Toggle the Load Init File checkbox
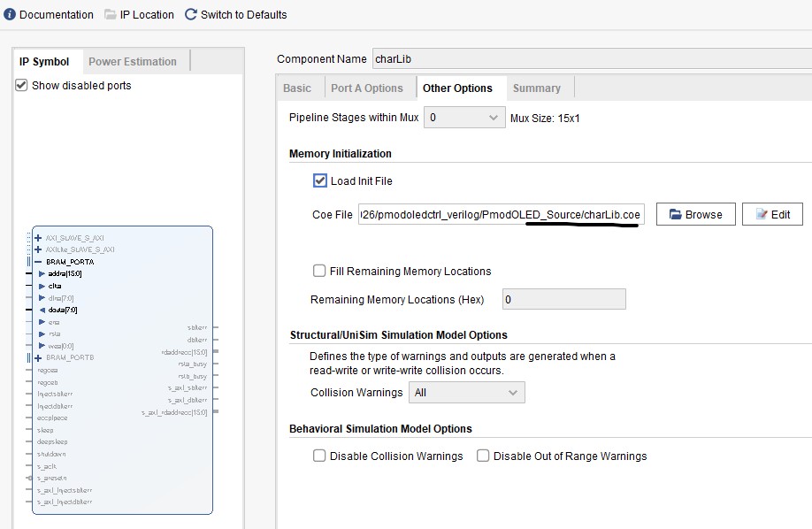This screenshot has width=812, height=529. click(x=320, y=180)
